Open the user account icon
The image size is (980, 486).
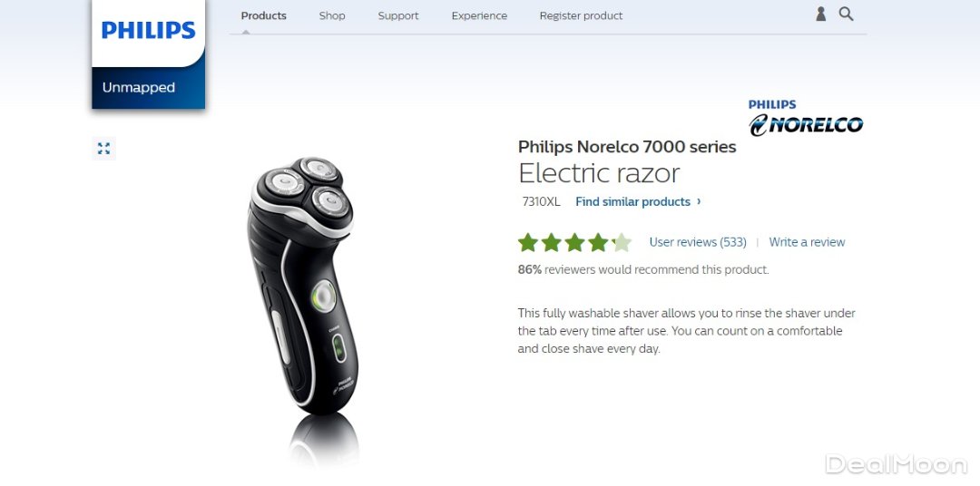[x=820, y=15]
